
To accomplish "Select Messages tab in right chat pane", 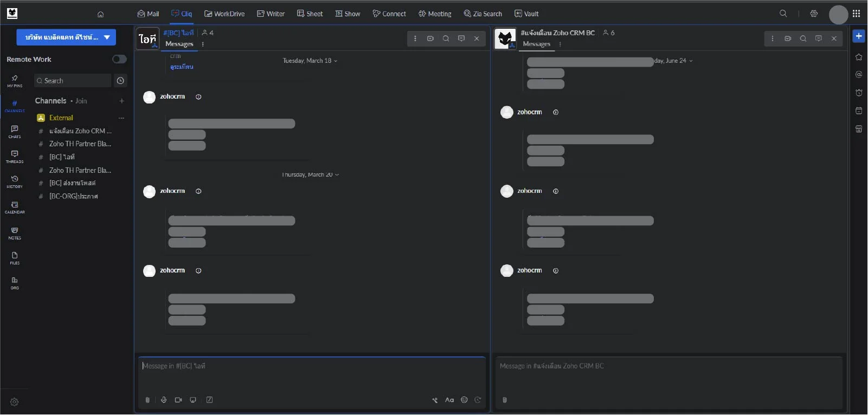I will (x=537, y=44).
